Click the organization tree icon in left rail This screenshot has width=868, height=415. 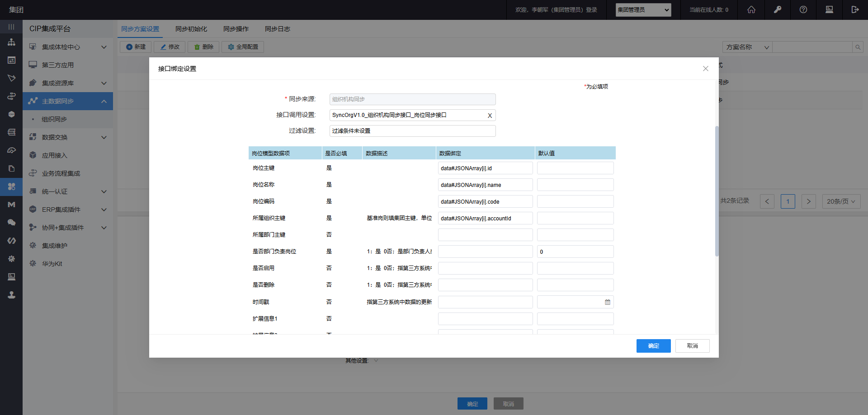(11, 42)
